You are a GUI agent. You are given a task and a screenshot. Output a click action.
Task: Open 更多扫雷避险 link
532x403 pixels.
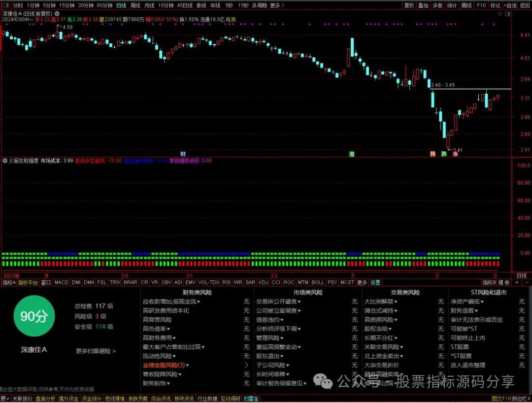point(96,351)
